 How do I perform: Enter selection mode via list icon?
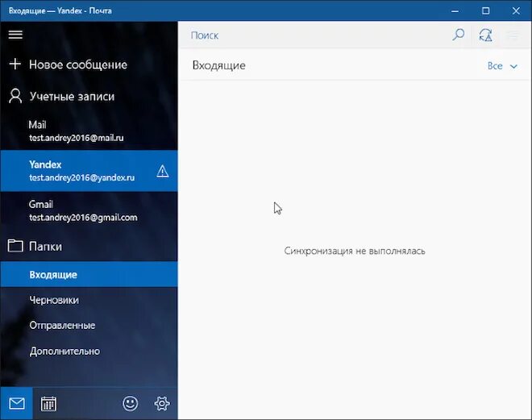pyautogui.click(x=513, y=35)
